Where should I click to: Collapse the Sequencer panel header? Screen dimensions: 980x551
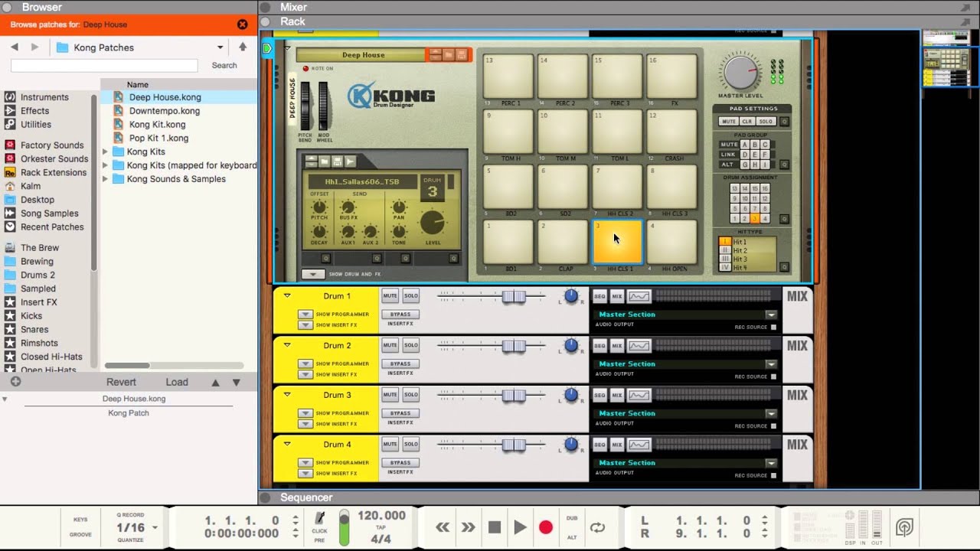pyautogui.click(x=266, y=497)
